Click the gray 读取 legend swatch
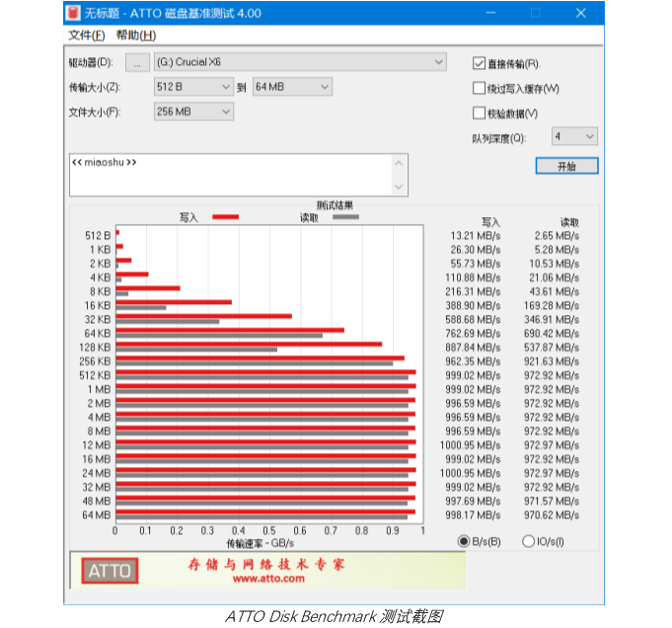 point(345,217)
